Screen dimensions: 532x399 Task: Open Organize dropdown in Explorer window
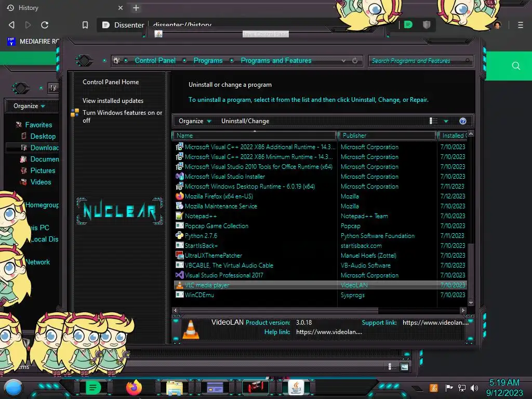click(x=29, y=106)
